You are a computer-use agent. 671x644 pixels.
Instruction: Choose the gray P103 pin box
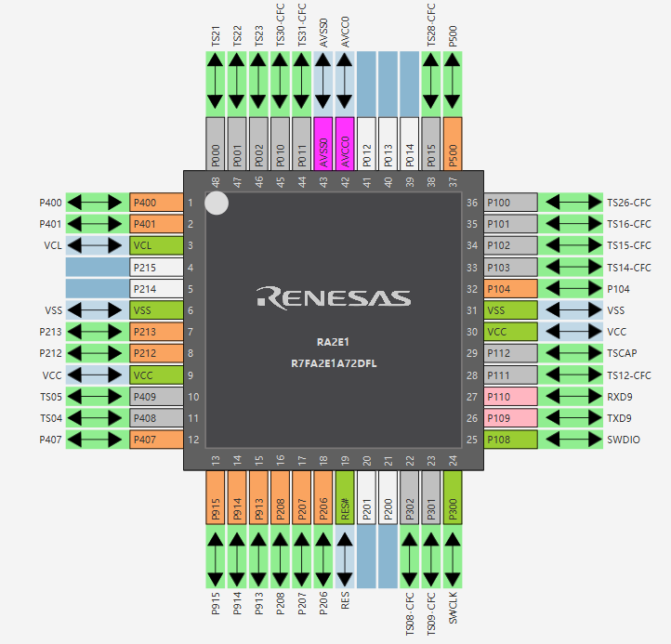tap(511, 268)
